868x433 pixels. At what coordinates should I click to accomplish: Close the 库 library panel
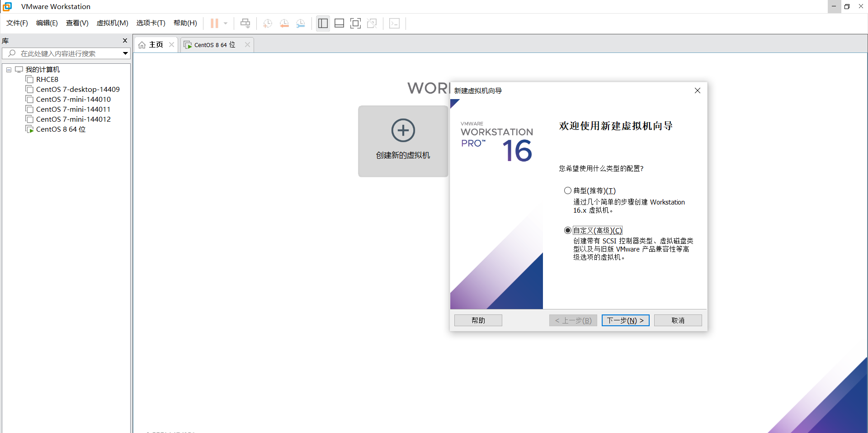click(125, 41)
